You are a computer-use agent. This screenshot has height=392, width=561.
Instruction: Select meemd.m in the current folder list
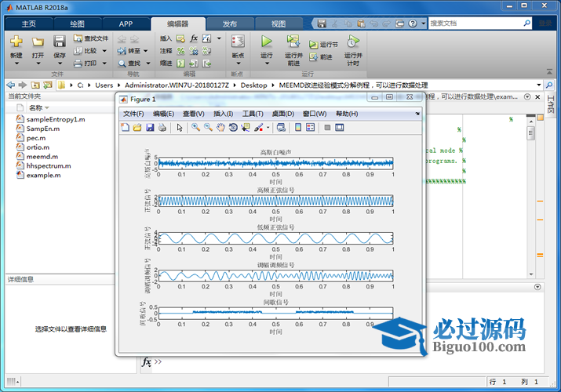[x=38, y=156]
